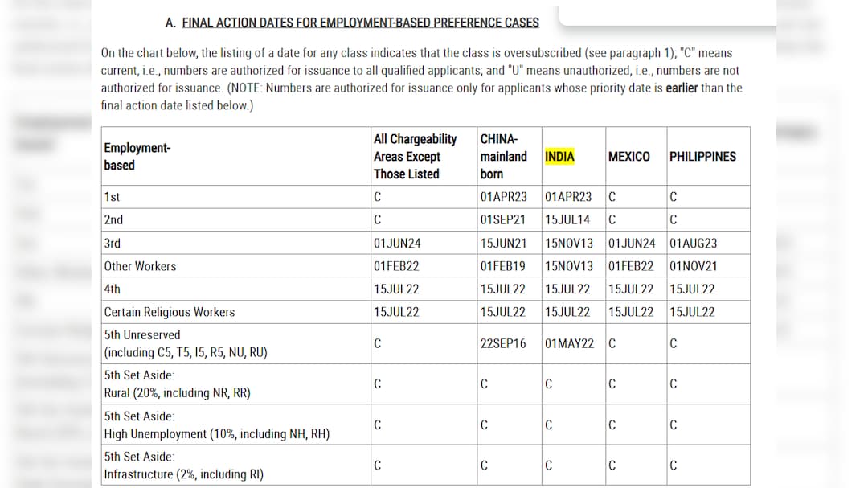Select the highlighted INDIA column header
Screen dimensions: 868x488
coord(559,156)
